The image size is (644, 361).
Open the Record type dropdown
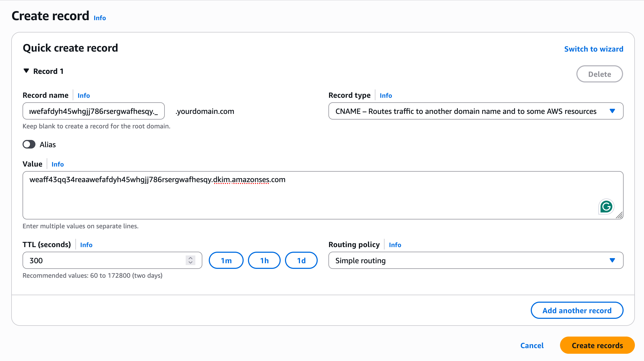click(475, 111)
